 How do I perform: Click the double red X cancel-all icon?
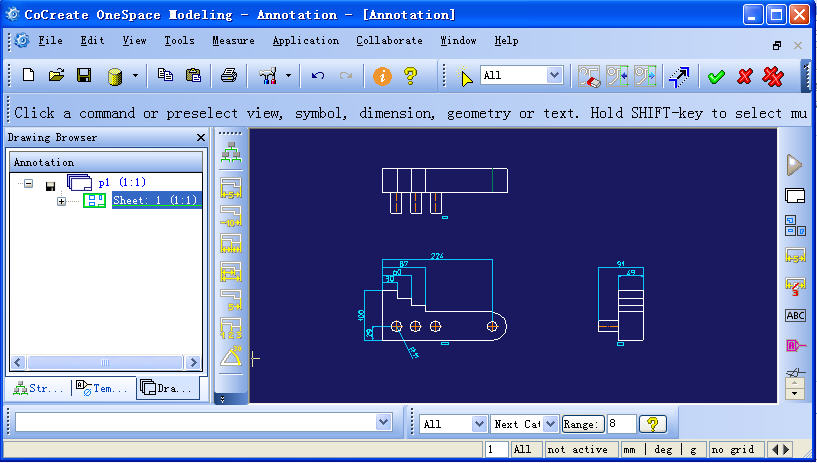773,77
